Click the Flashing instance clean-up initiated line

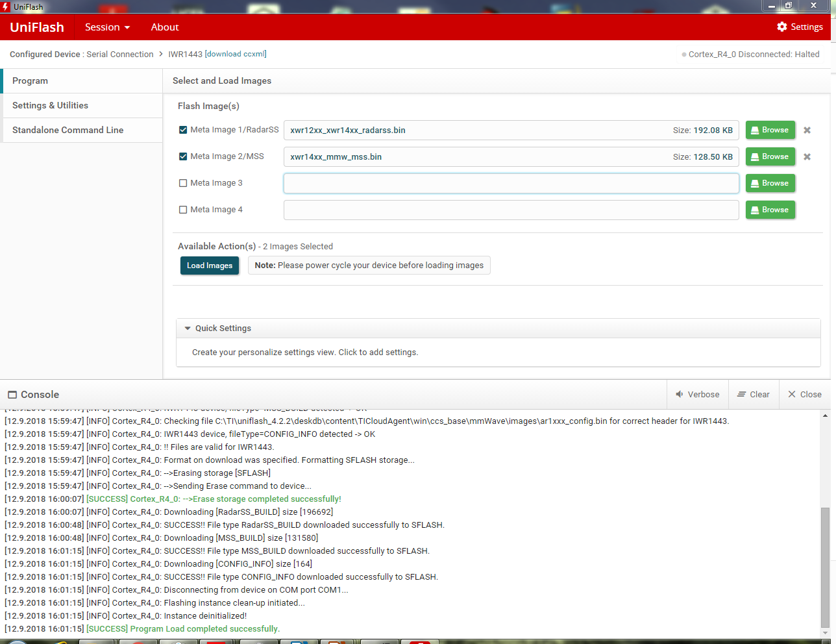coord(154,602)
